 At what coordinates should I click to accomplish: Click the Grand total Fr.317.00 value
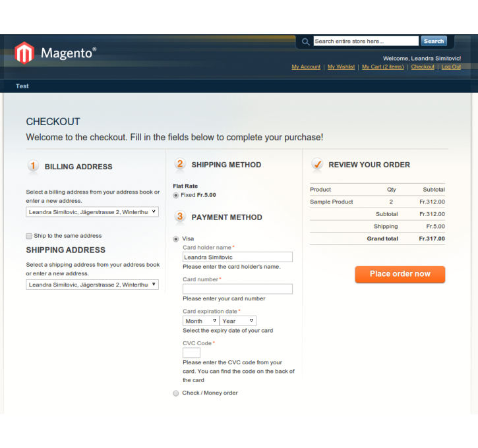pyautogui.click(x=432, y=238)
